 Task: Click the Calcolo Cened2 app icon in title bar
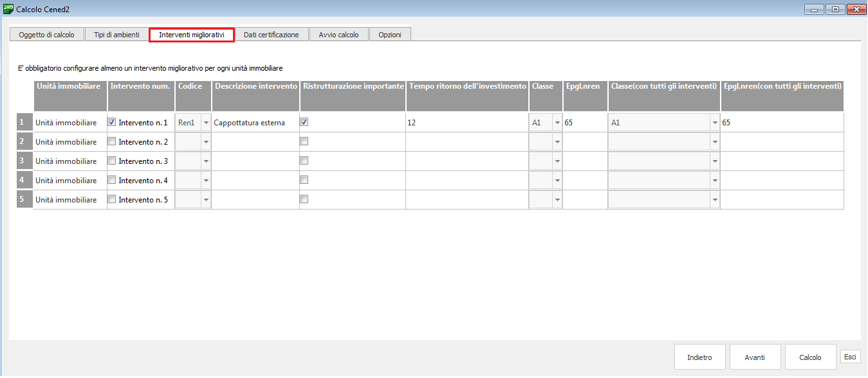point(8,10)
